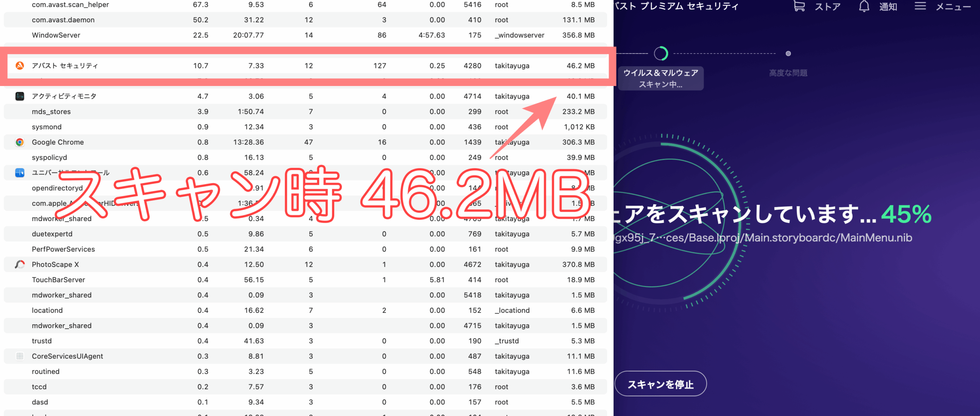980x416 pixels.
Task: Click the 45% scan progress value
Action: tap(906, 214)
